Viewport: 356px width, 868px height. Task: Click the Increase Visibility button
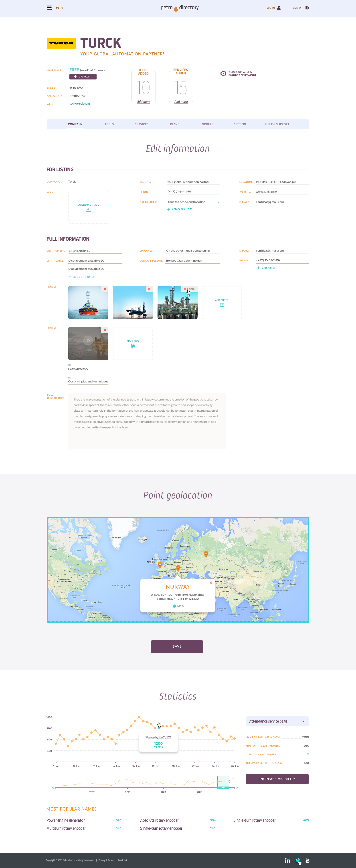pos(277,779)
